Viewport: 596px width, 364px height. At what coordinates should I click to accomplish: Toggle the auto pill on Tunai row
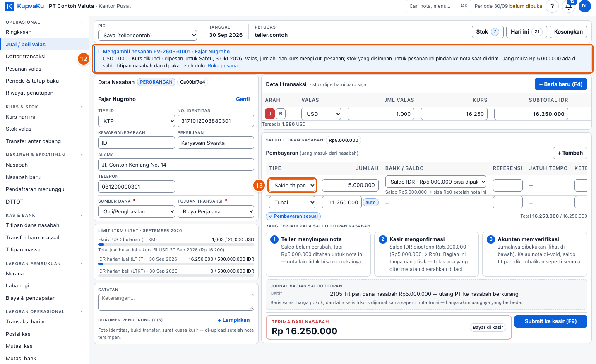(370, 202)
